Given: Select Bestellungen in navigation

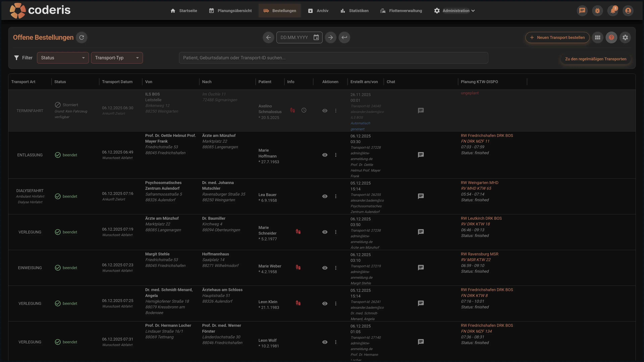Looking at the screenshot, I should pyautogui.click(x=280, y=11).
